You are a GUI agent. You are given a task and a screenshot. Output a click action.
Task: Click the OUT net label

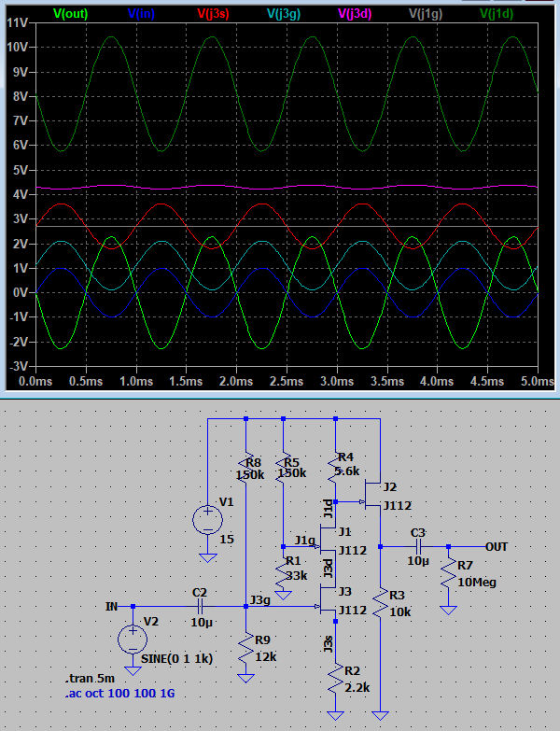click(497, 546)
